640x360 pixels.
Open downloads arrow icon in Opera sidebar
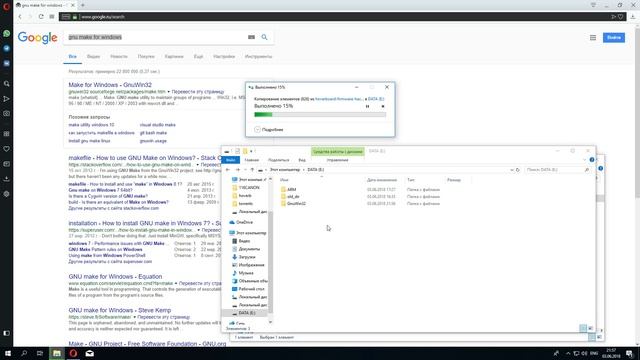(7, 179)
